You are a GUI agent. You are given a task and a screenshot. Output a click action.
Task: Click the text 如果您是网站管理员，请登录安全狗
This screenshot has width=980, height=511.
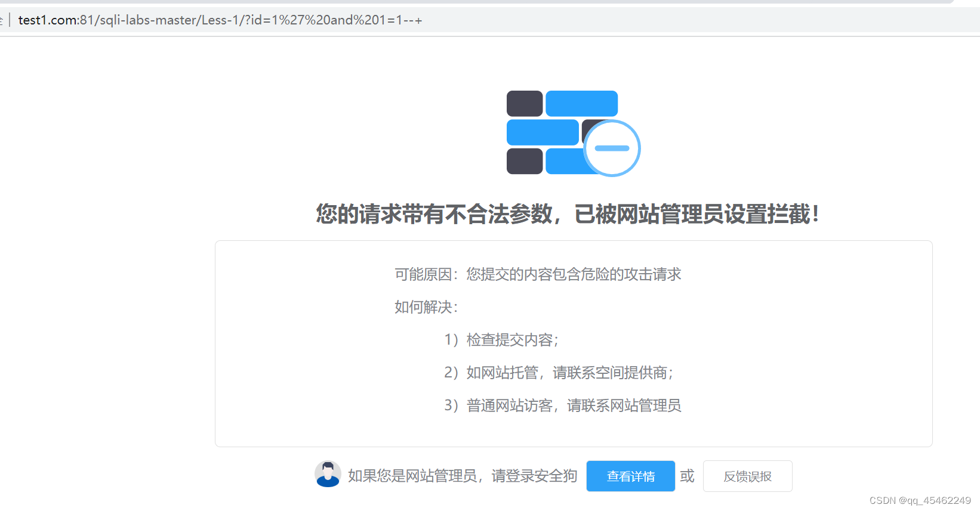click(x=463, y=476)
